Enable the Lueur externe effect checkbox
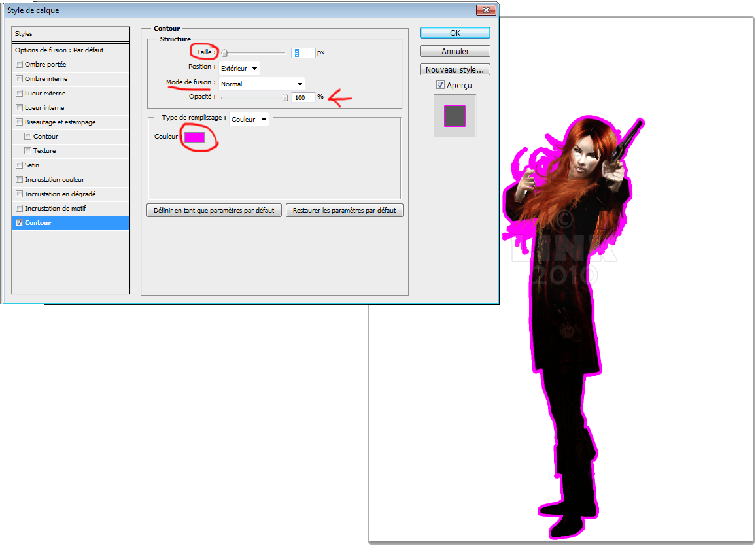 point(20,94)
